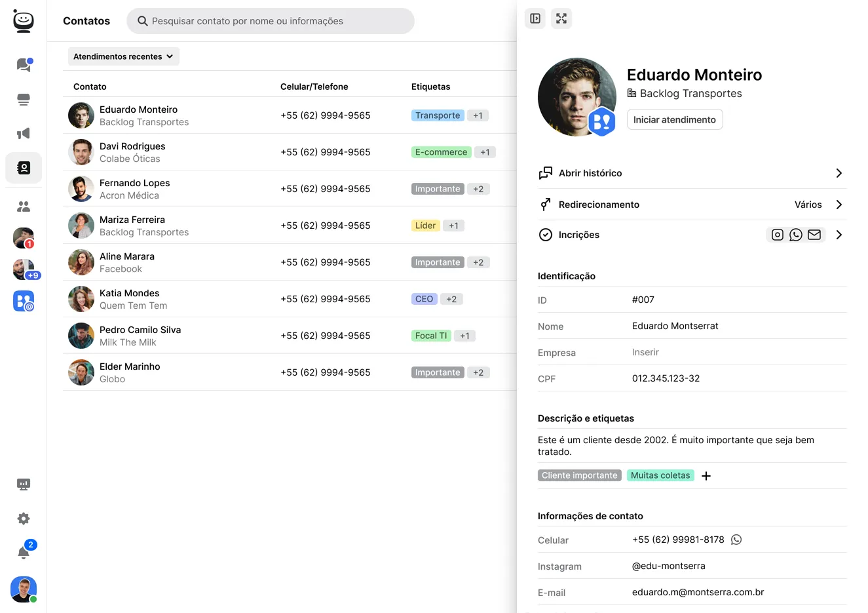
Task: Click the notification bell with badge 2
Action: [24, 551]
